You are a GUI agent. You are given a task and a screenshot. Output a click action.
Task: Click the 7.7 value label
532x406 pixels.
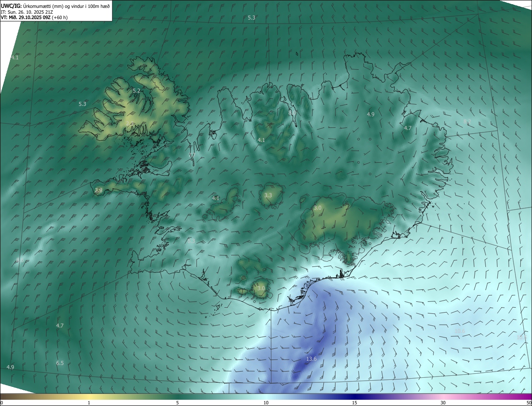click(192, 155)
